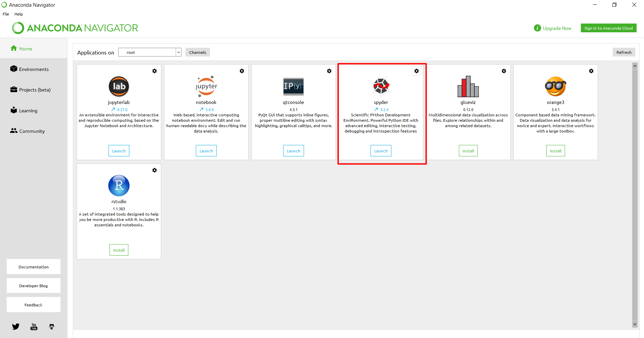Open the Help menu
The width and height of the screenshot is (644, 338).
[x=18, y=14]
